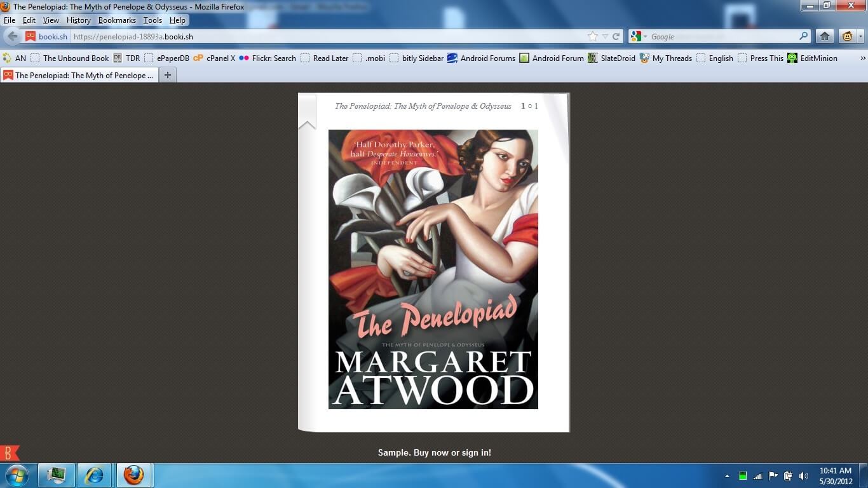Open the Android Forums bookmark

[481, 58]
